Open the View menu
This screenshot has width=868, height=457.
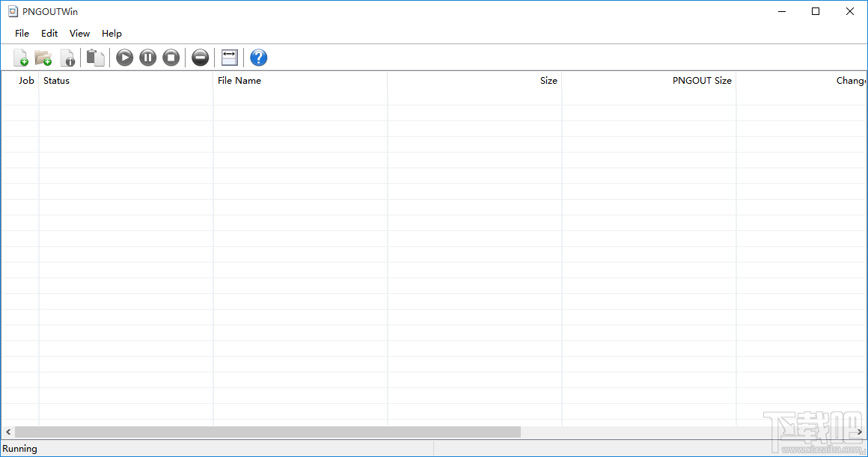(80, 34)
